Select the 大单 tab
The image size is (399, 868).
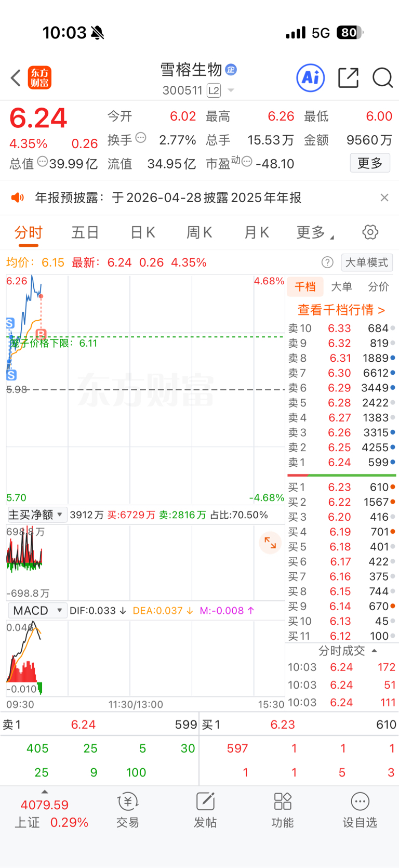click(341, 286)
